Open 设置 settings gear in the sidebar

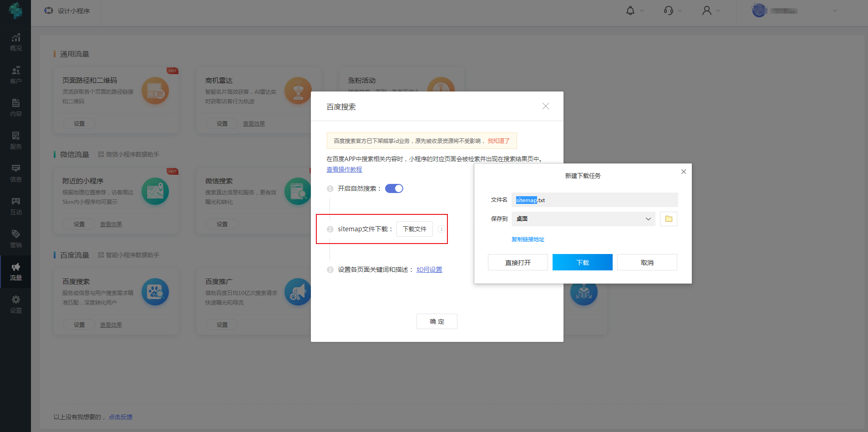[15, 305]
